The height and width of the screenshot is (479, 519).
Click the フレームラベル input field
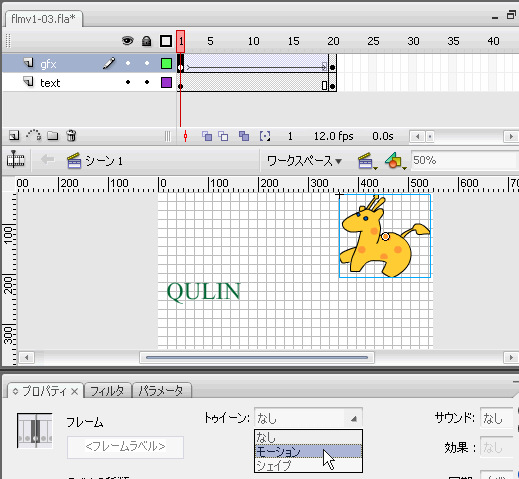coord(125,447)
